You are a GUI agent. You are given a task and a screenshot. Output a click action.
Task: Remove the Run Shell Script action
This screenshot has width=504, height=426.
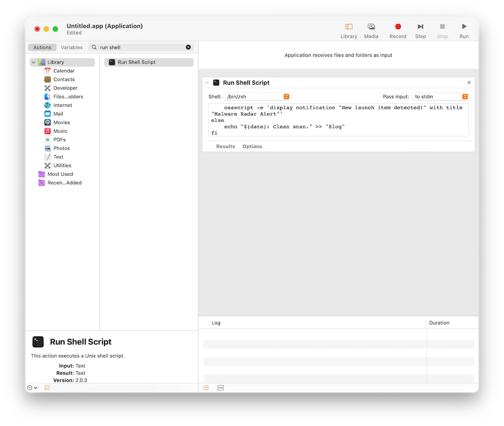click(469, 82)
